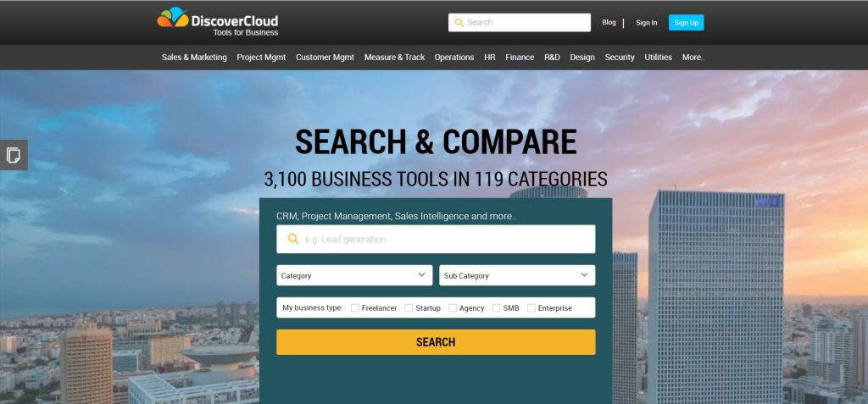868x404 pixels.
Task: Click 'Tools for Business' tagline text
Action: [x=246, y=33]
